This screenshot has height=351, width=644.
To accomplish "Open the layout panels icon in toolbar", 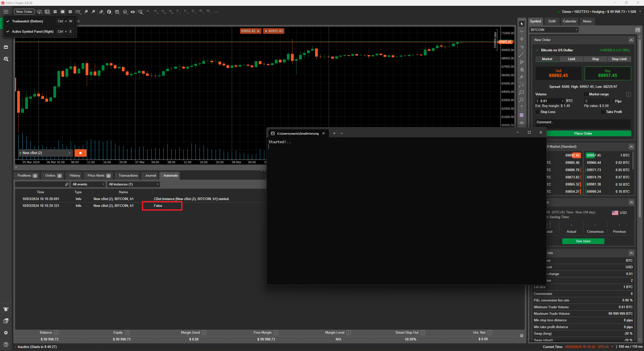I will click(47, 12).
